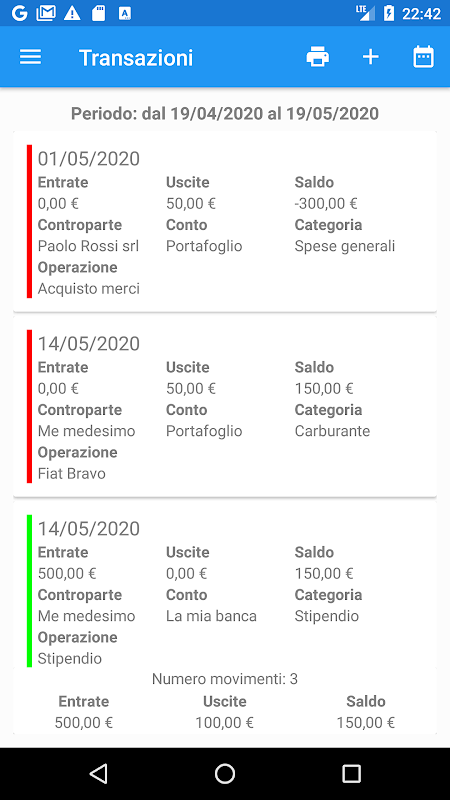The height and width of the screenshot is (800, 450).
Task: Tap the warning triangle notification icon
Action: click(x=72, y=13)
